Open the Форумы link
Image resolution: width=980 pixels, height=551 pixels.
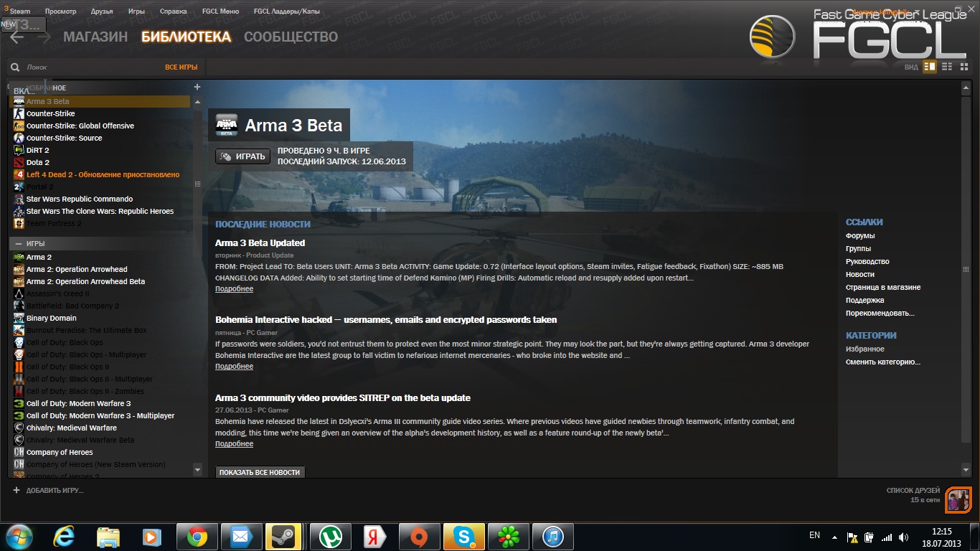tap(860, 235)
